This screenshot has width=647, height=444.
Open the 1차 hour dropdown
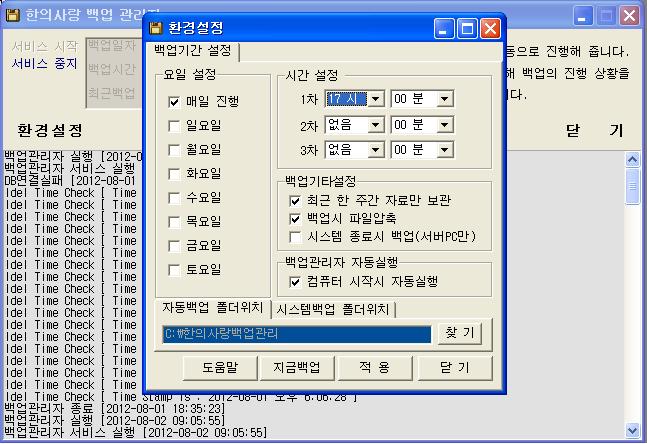pyautogui.click(x=376, y=99)
